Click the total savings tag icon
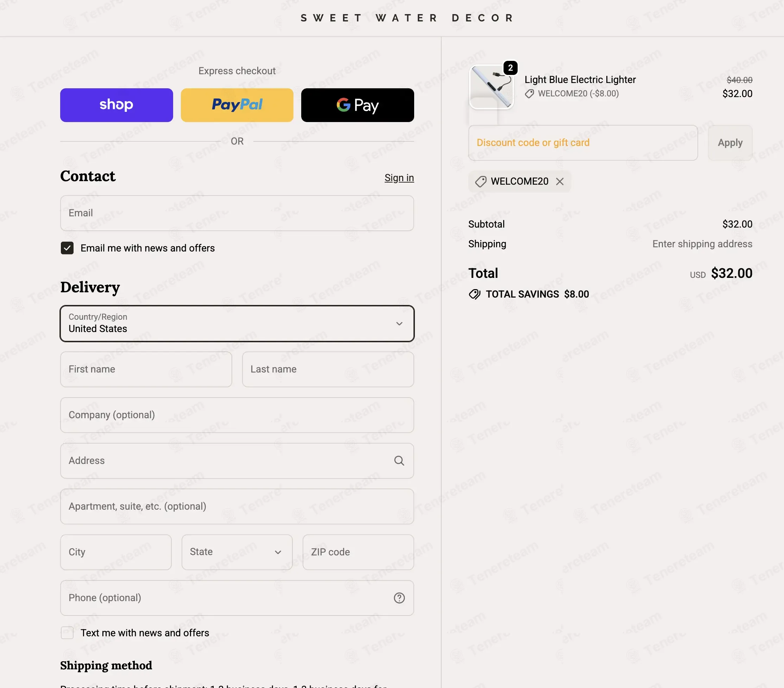The height and width of the screenshot is (688, 784). coord(474,294)
